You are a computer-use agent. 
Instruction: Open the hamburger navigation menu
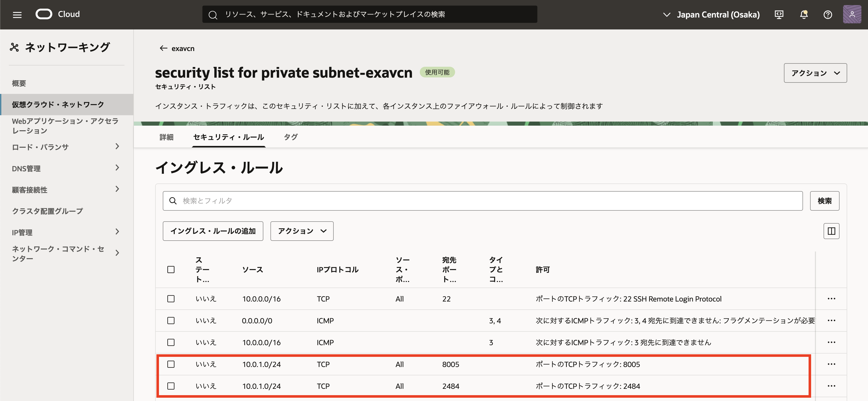17,14
